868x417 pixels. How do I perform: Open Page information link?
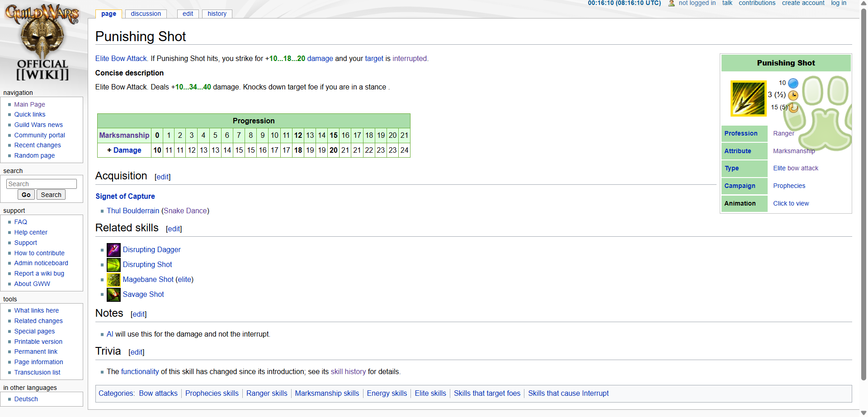39,362
